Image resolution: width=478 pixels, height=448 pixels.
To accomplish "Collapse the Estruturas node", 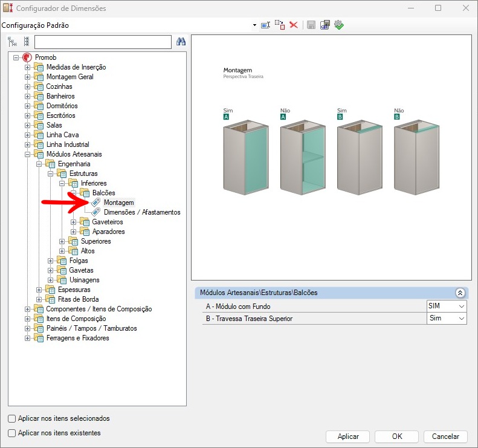I will pyautogui.click(x=51, y=174).
